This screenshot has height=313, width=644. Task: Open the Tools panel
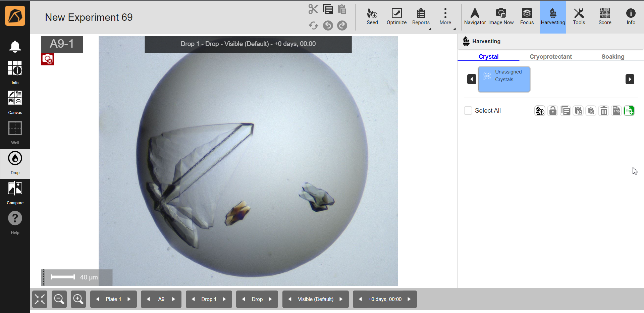coord(579,16)
